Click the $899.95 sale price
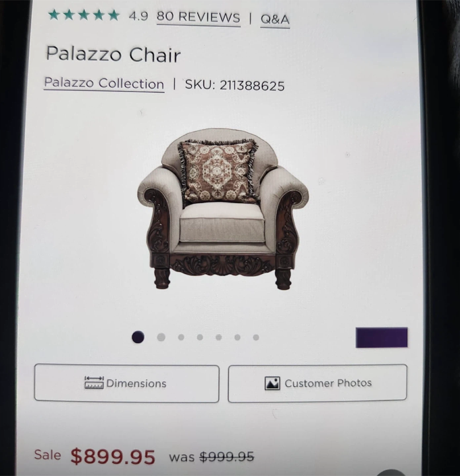Image resolution: width=460 pixels, height=476 pixels. point(113,456)
